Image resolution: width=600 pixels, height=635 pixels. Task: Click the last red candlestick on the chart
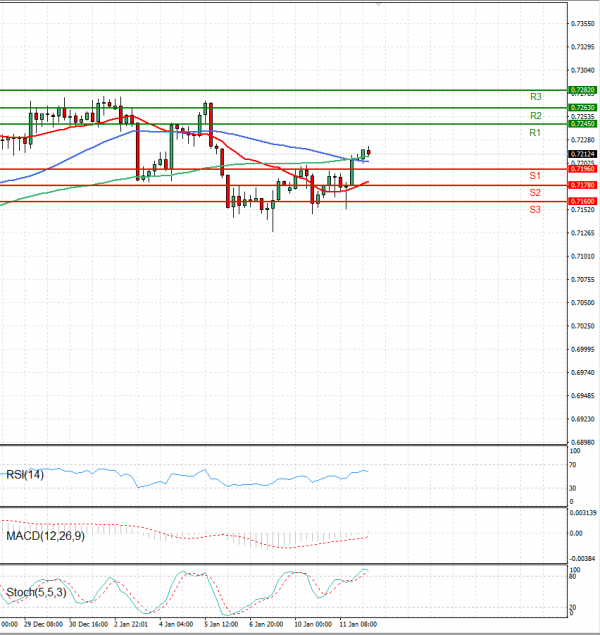(368, 152)
